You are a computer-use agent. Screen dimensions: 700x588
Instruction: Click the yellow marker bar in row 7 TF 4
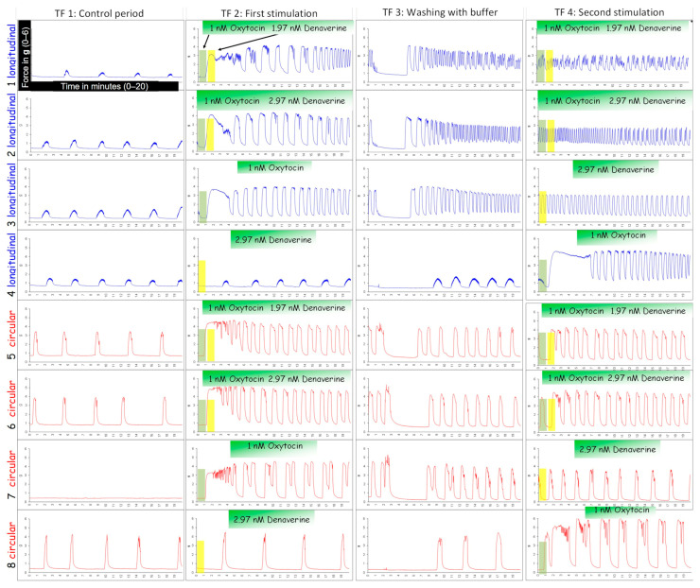coord(542,485)
